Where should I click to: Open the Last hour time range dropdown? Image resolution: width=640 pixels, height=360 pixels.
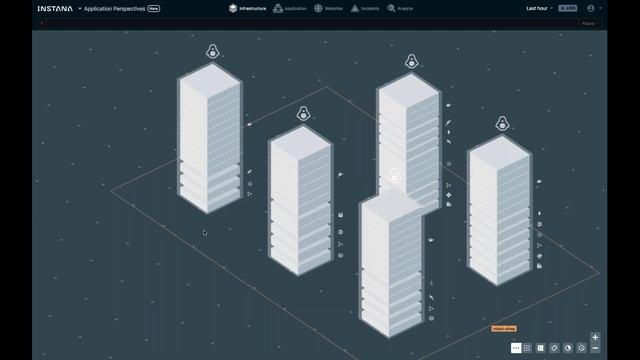click(x=539, y=8)
